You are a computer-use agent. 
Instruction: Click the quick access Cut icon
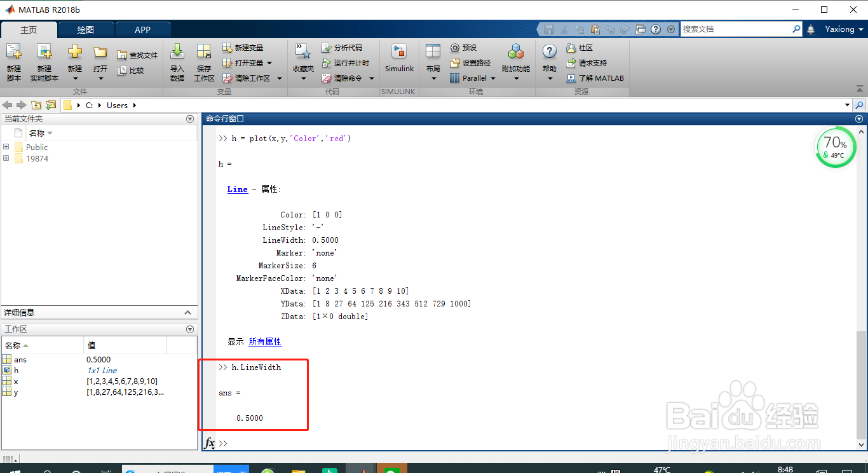click(x=565, y=29)
